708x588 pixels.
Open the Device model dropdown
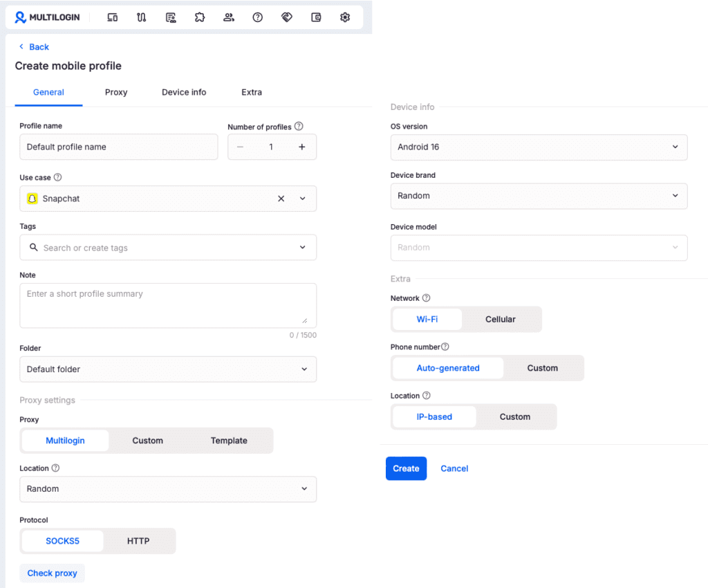539,248
